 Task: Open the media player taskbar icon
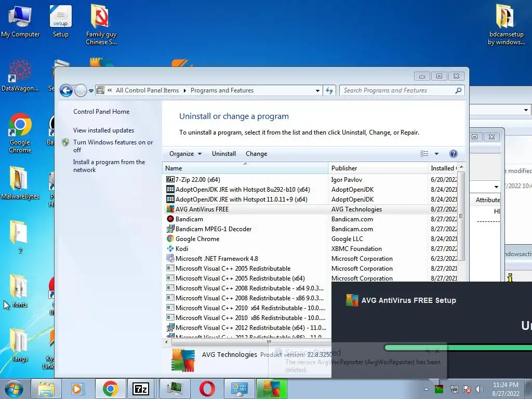point(77,389)
